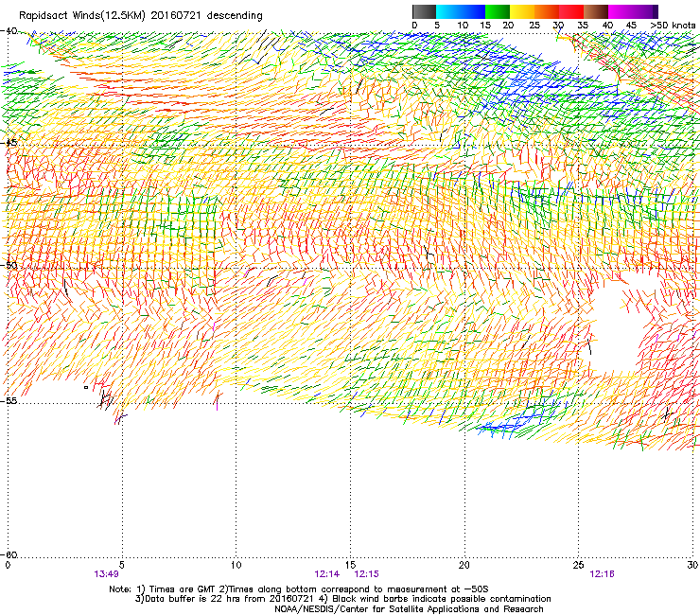
Task: Click the yellow 20–25 knots legend swatch
Action: point(522,11)
